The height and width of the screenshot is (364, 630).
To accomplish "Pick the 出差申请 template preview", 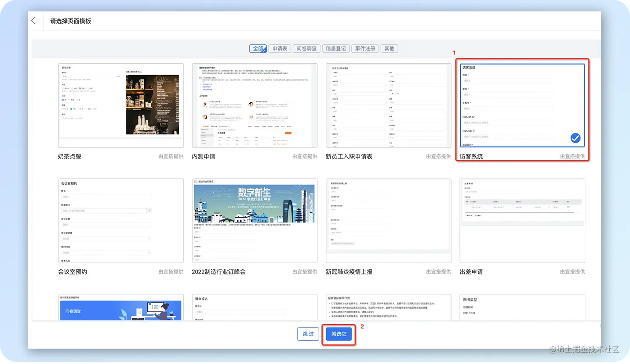I will click(522, 220).
